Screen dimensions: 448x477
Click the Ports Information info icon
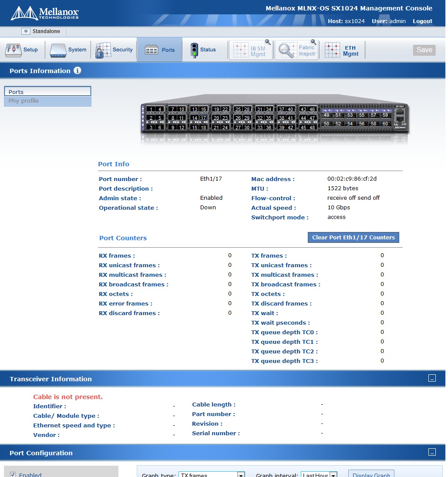[x=77, y=71]
